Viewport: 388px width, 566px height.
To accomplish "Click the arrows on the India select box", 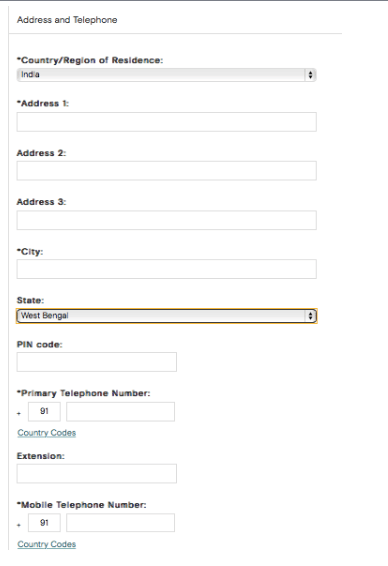I will coord(310,75).
